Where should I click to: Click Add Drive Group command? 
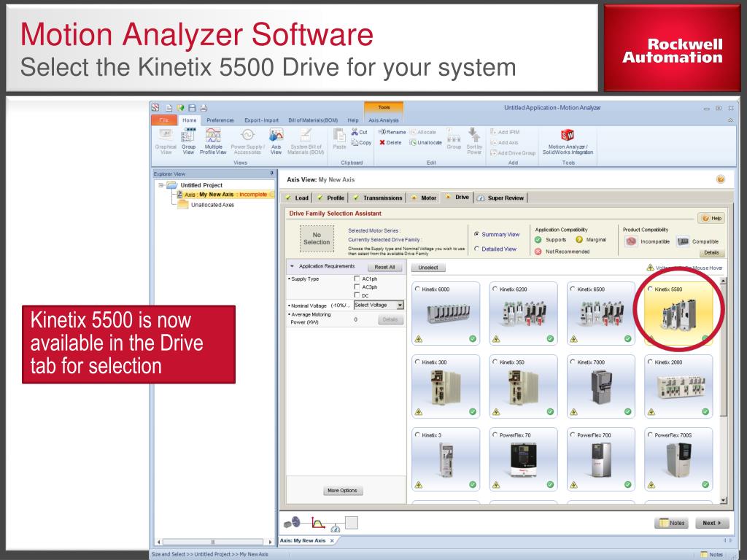pos(513,153)
